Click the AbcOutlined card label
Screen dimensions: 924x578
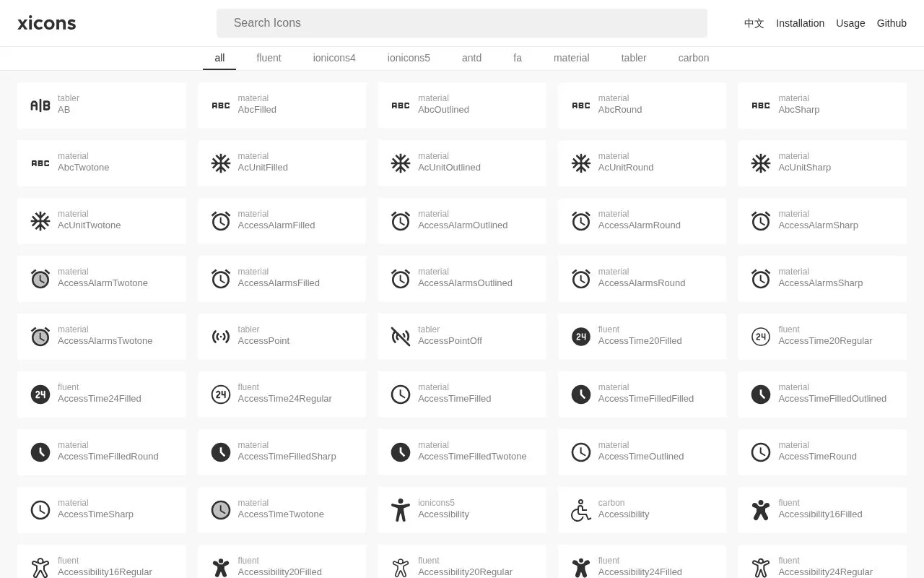443,110
